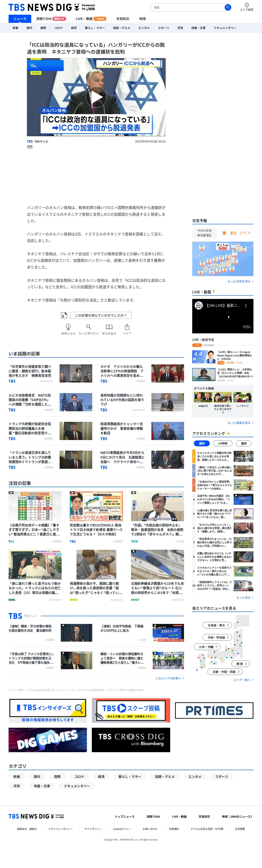The height and width of the screenshot is (868, 262).
Task: Open the プライバシーポリシー footer link
Action: 60,829
